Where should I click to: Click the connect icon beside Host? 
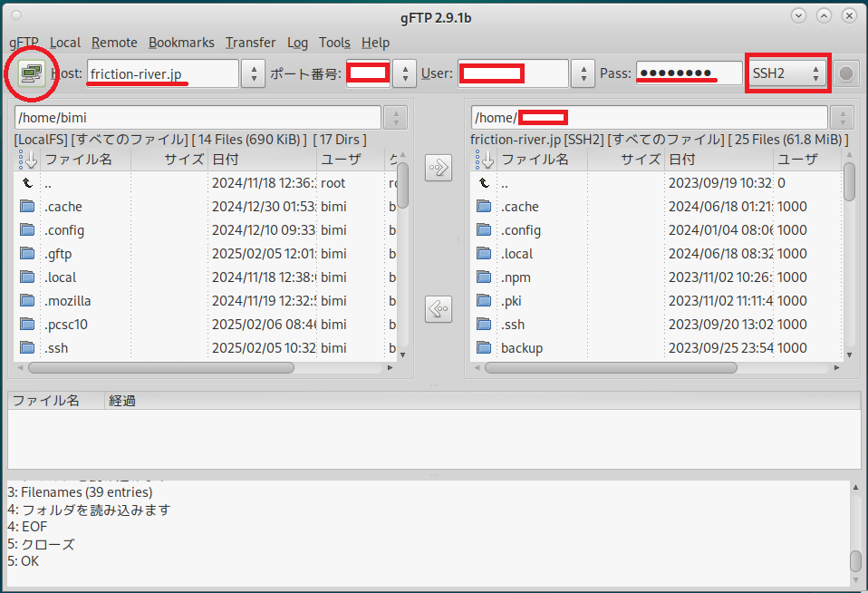(30, 73)
